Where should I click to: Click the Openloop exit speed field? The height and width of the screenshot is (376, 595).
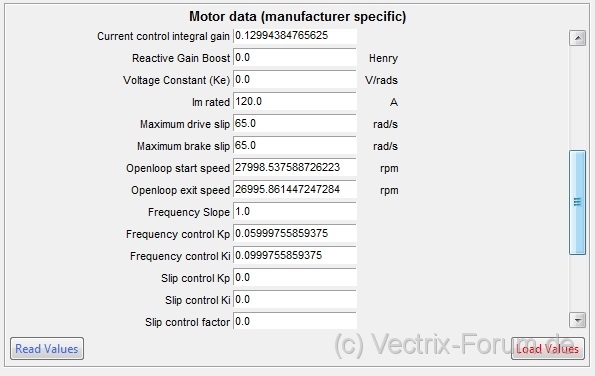[x=295, y=190]
